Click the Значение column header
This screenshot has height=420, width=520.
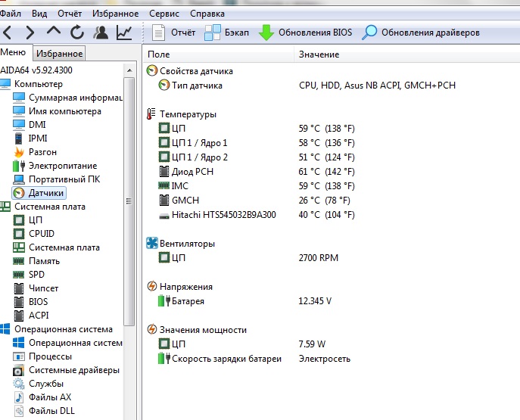click(x=407, y=54)
